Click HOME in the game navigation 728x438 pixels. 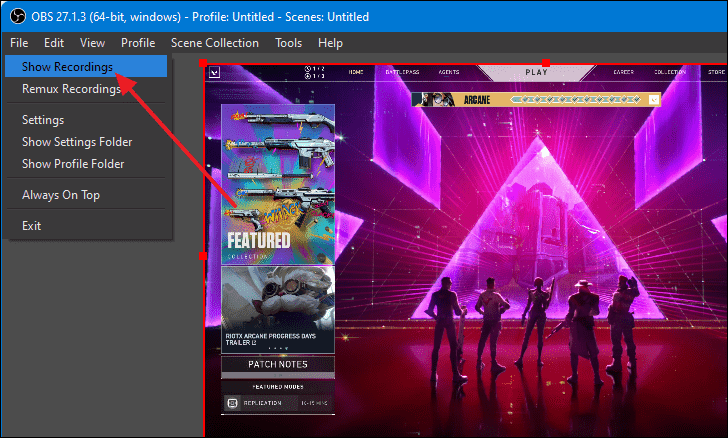tap(356, 72)
